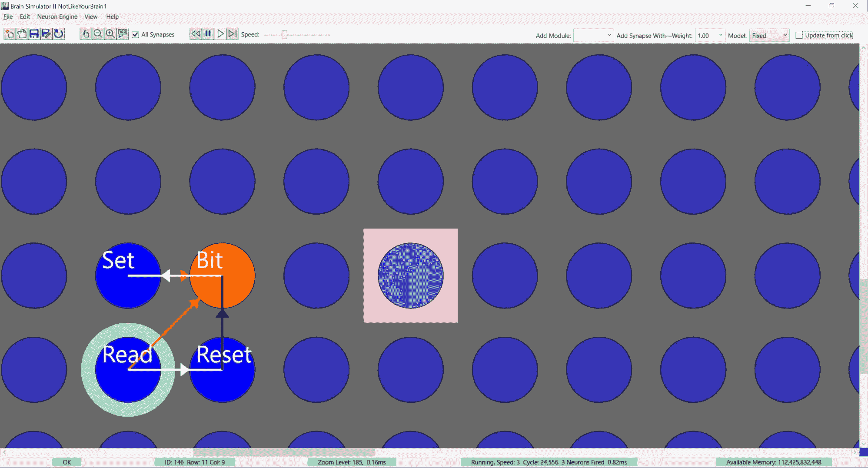Select the Pan hand tool

[86, 34]
